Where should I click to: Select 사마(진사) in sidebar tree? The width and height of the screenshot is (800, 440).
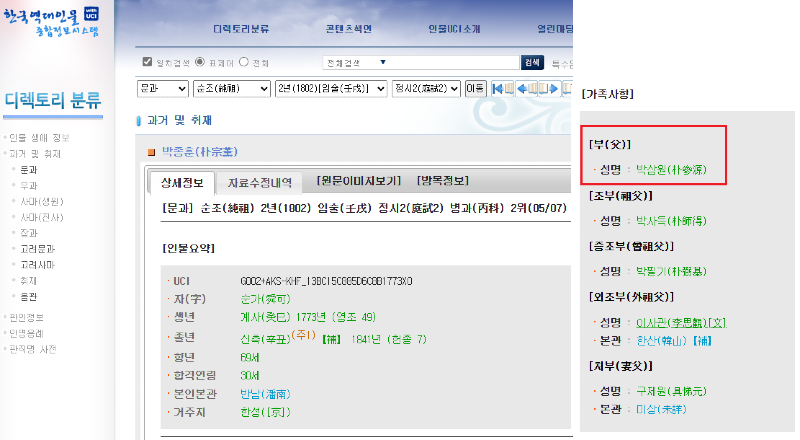[42, 217]
